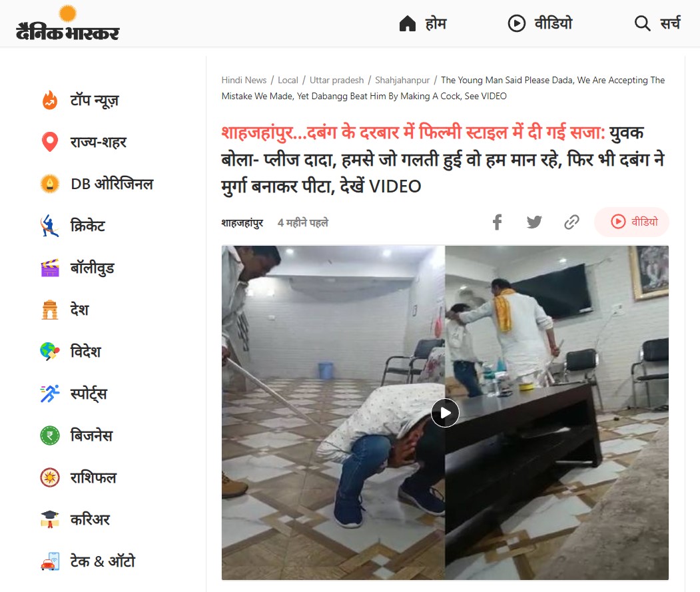The width and height of the screenshot is (700, 592).
Task: Open होम in top navigation
Action: click(x=436, y=23)
